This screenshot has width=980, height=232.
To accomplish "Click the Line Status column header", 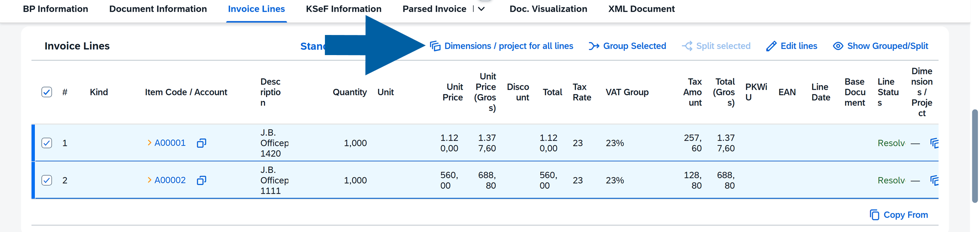I will click(888, 92).
